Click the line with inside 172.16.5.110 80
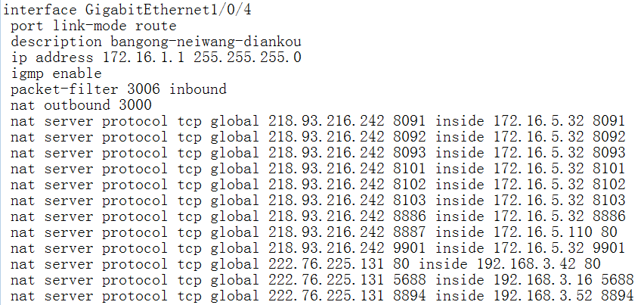Viewport: 644px width, 305px height. (x=317, y=232)
